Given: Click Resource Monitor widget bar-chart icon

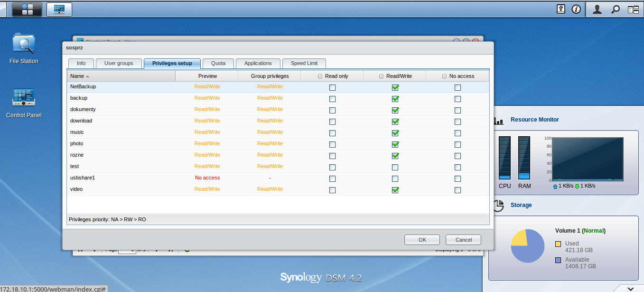Looking at the screenshot, I should click(499, 121).
